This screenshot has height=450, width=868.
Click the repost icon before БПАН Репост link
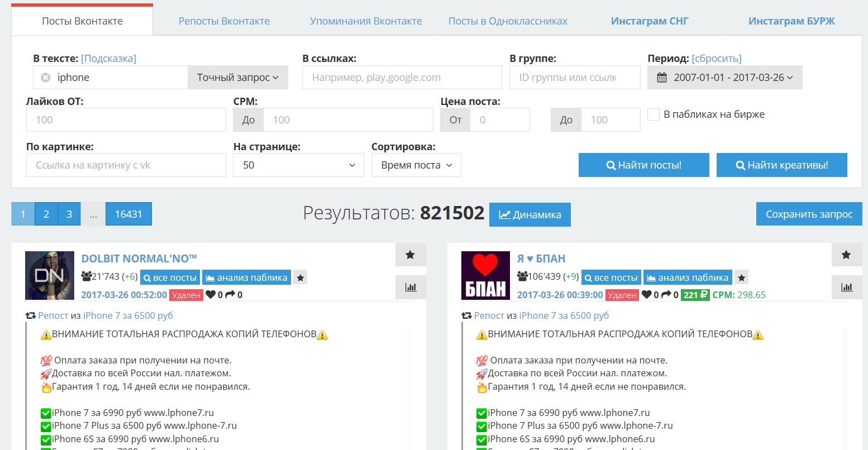pyautogui.click(x=466, y=316)
